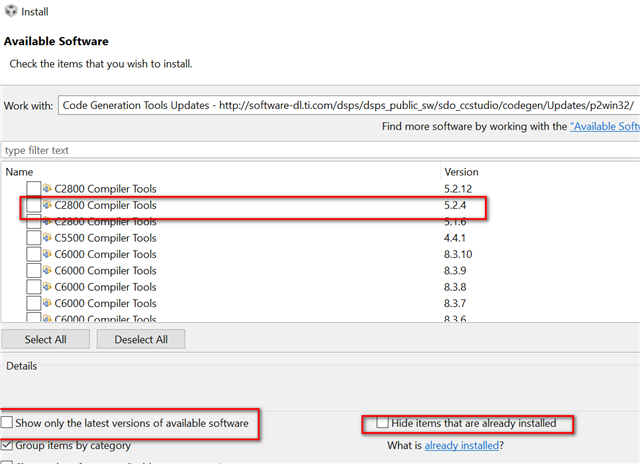Open the already installed link
The width and height of the screenshot is (640, 464).
461,445
